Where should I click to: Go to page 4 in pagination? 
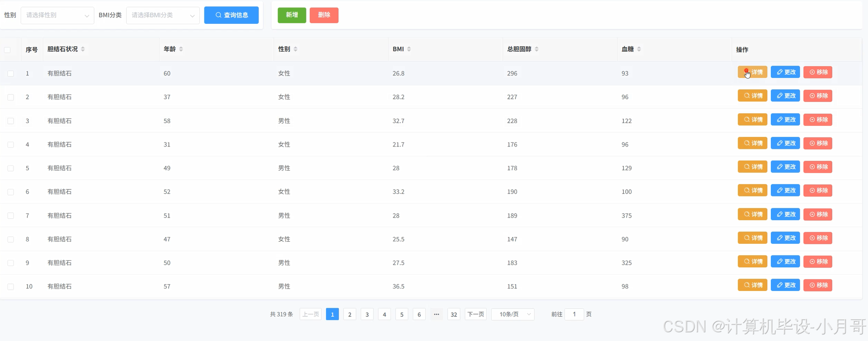point(384,314)
